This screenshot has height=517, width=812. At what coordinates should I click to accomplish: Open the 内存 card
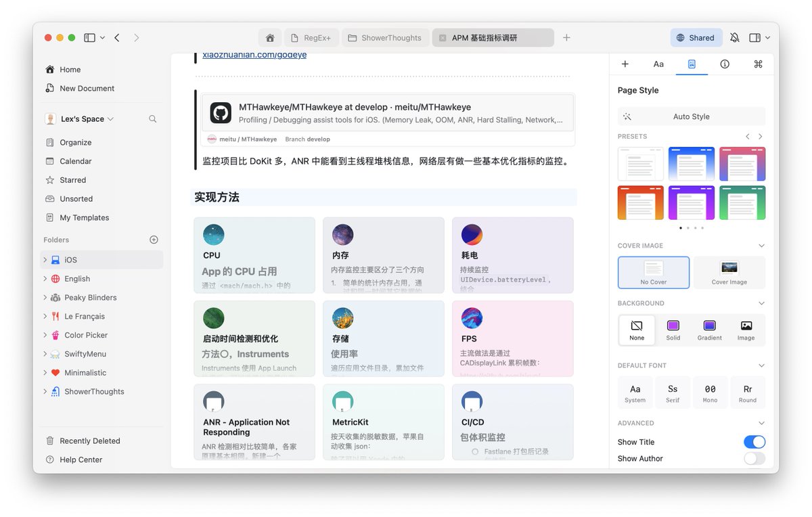[384, 255]
